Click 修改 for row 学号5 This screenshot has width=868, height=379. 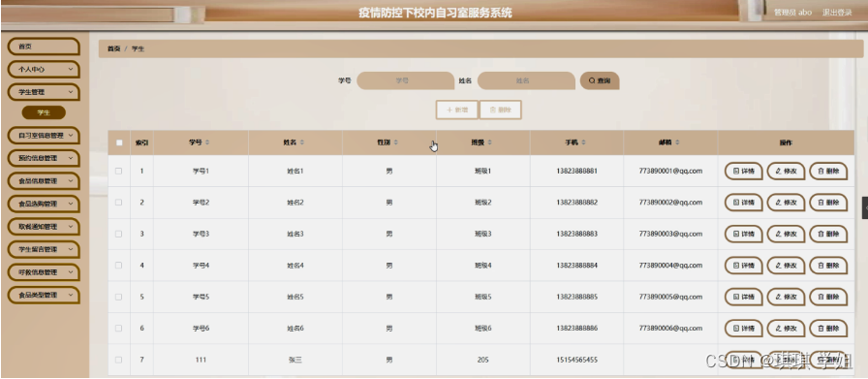click(x=786, y=297)
